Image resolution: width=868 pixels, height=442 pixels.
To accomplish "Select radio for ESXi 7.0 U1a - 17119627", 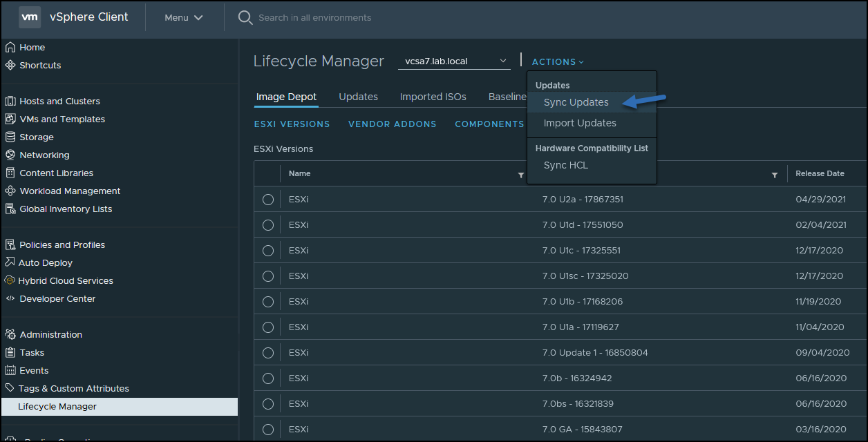I will (x=268, y=327).
